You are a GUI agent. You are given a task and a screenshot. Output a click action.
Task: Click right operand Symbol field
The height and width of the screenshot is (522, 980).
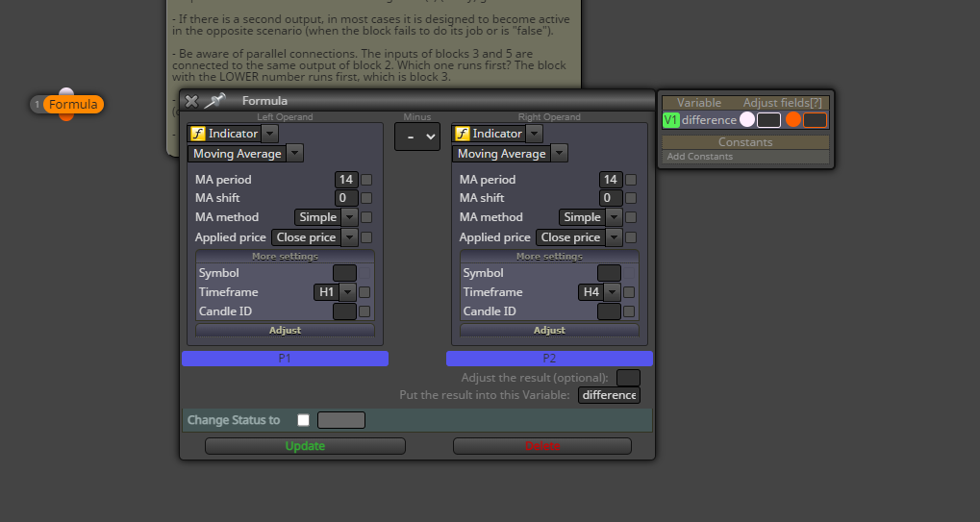(609, 273)
